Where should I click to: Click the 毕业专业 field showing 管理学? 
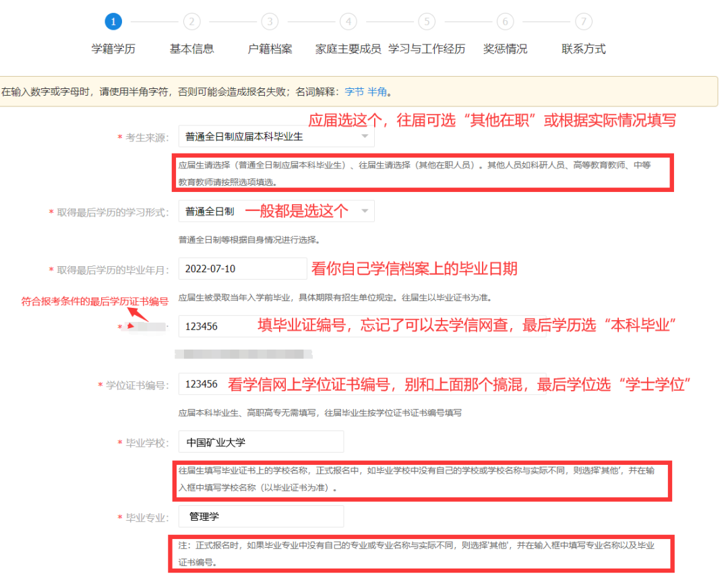click(x=261, y=517)
